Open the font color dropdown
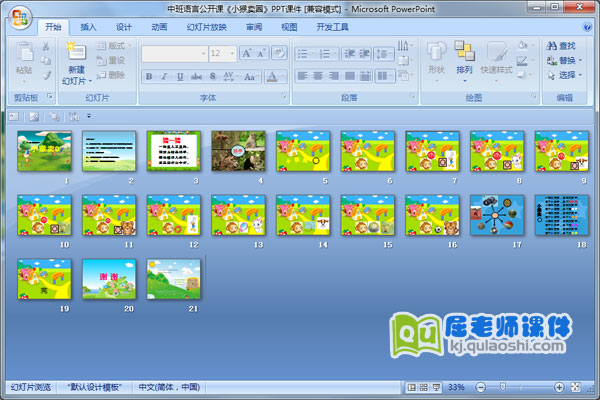Viewport: 600px width, 400px height. point(275,77)
